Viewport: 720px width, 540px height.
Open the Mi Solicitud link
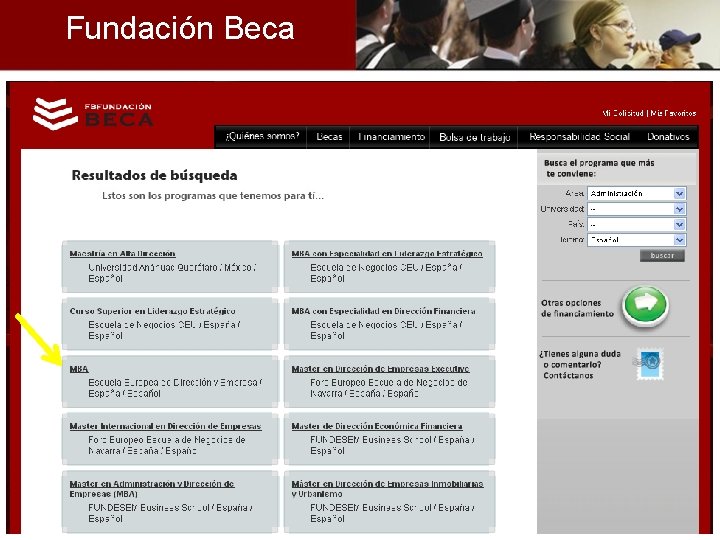point(623,113)
